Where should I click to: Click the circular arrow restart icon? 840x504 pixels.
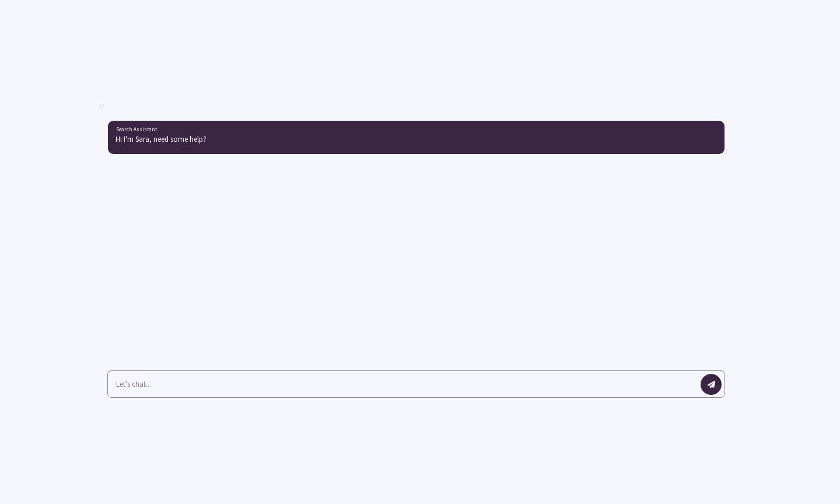tap(101, 107)
